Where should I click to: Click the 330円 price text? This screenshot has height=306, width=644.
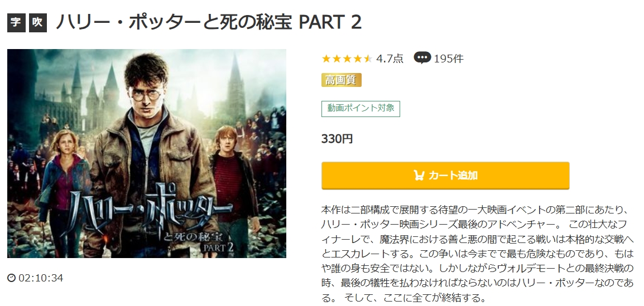pos(337,139)
